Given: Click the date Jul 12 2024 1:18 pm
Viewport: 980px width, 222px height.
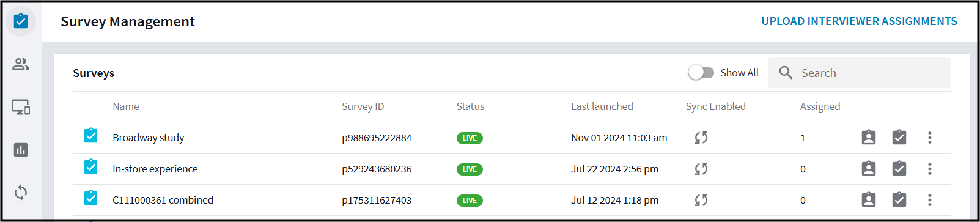Looking at the screenshot, I should click(615, 200).
